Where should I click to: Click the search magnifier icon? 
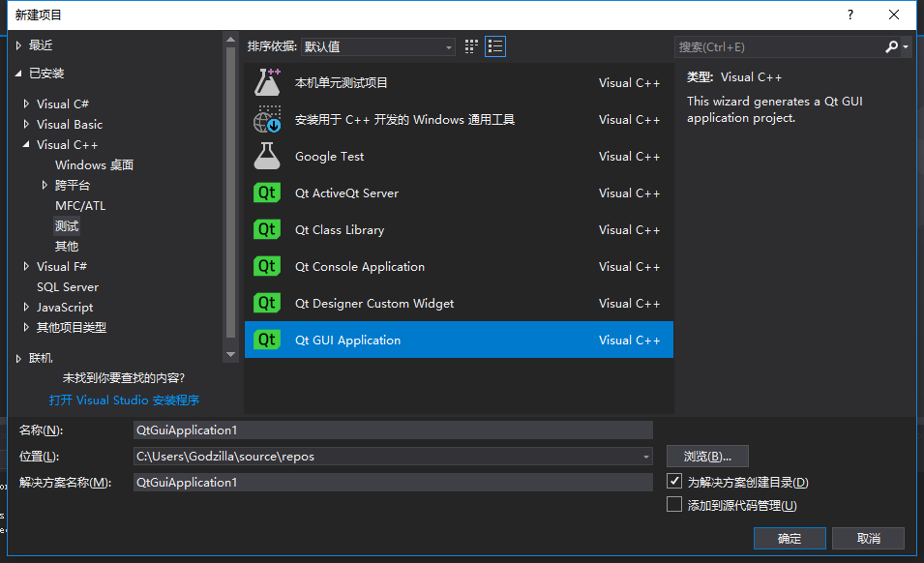[x=892, y=46]
